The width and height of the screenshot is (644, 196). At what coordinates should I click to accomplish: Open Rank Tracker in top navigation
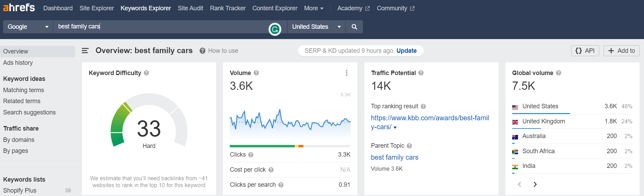tap(228, 8)
